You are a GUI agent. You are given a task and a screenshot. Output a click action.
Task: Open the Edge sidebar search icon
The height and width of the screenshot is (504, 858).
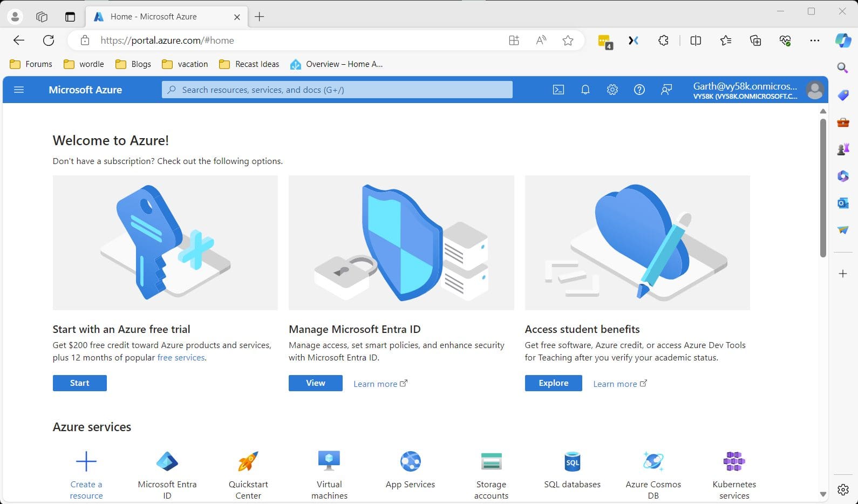(843, 67)
